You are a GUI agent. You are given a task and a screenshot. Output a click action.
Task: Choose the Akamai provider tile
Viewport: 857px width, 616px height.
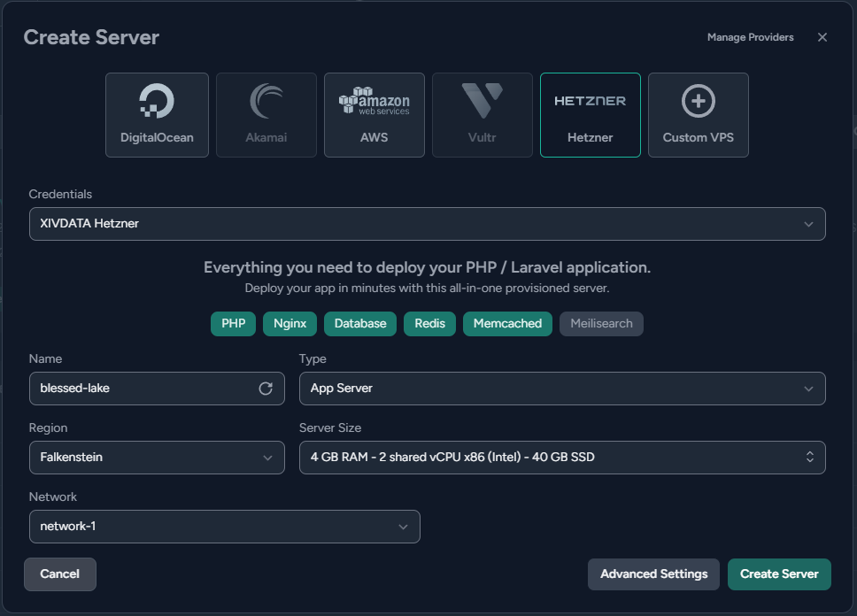point(266,115)
